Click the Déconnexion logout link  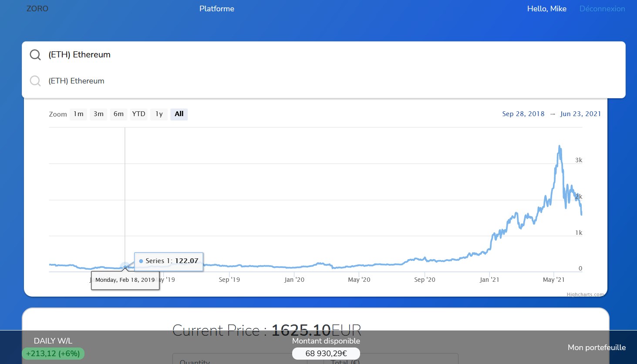point(602,9)
